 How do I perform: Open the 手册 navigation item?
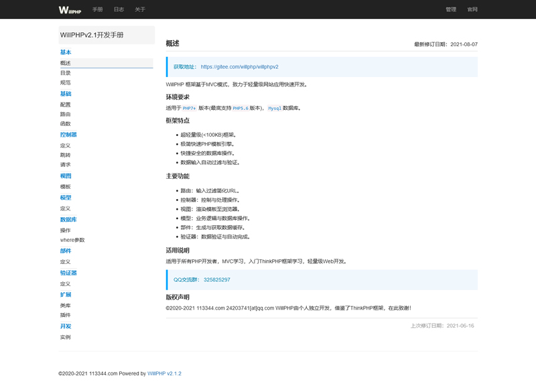pos(98,9)
